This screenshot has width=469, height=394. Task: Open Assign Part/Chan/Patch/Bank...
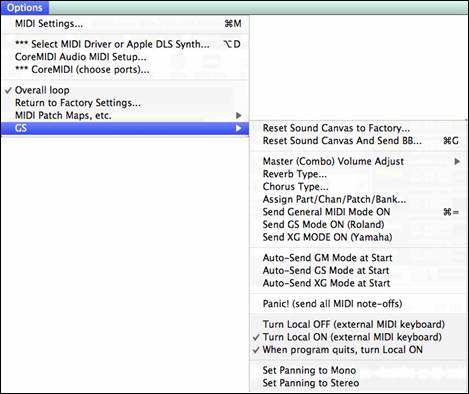coord(358,199)
